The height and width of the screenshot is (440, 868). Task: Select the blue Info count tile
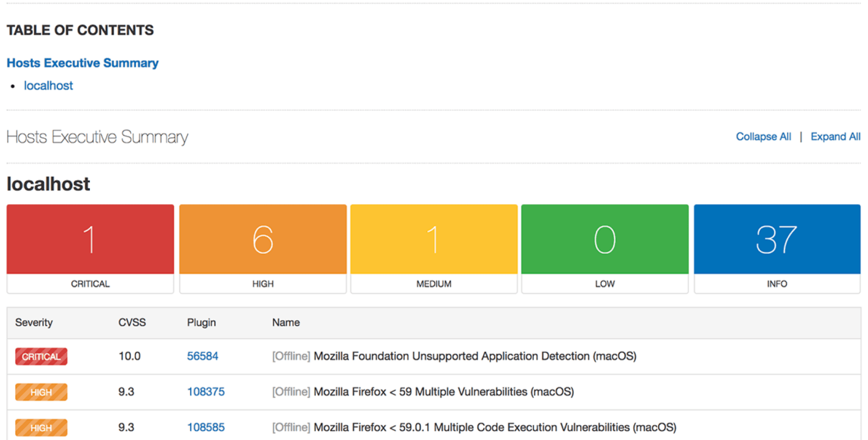(x=777, y=240)
